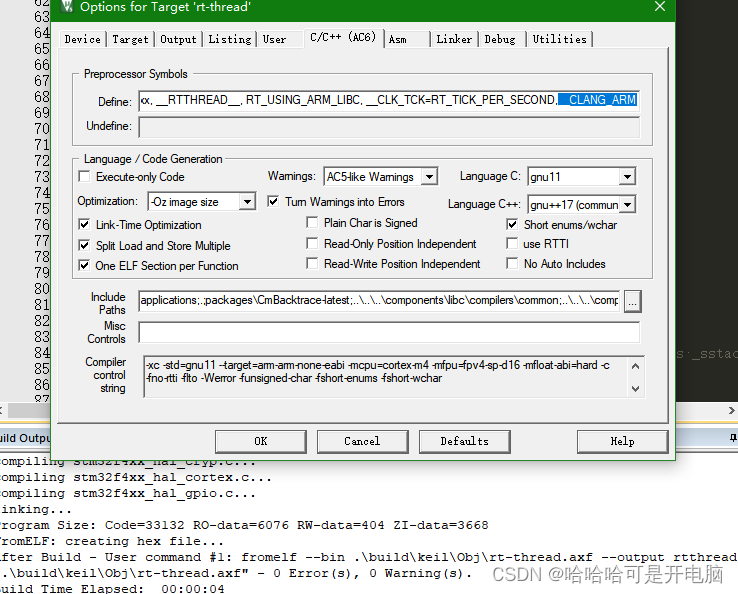Pin the Build Output panel
Image resolution: width=738 pixels, height=594 pixels.
pos(733,438)
